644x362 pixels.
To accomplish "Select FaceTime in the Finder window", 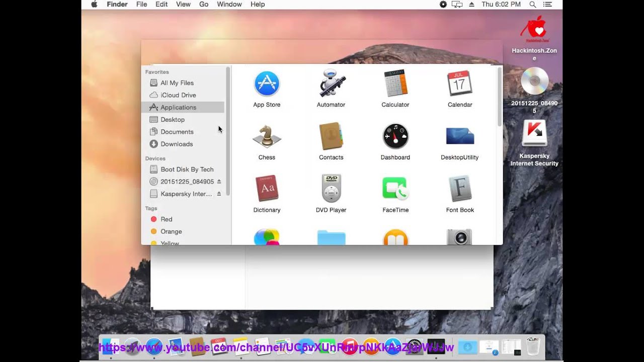I will (395, 189).
